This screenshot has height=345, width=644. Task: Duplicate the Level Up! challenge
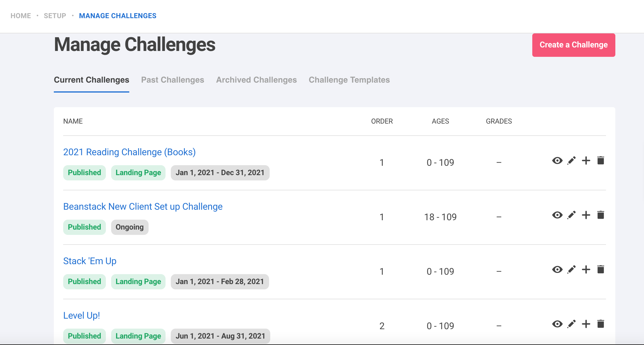click(x=586, y=324)
